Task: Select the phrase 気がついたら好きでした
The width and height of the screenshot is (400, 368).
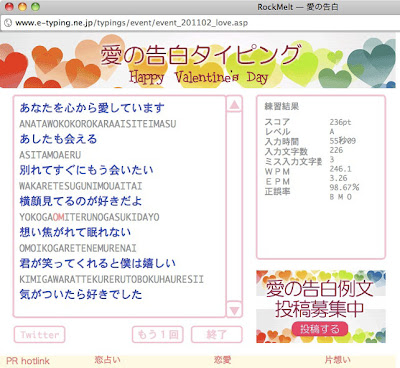Action: (x=81, y=294)
